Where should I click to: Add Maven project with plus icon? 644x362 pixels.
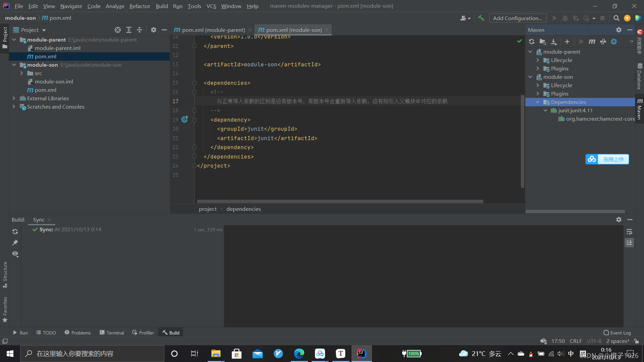click(x=567, y=42)
